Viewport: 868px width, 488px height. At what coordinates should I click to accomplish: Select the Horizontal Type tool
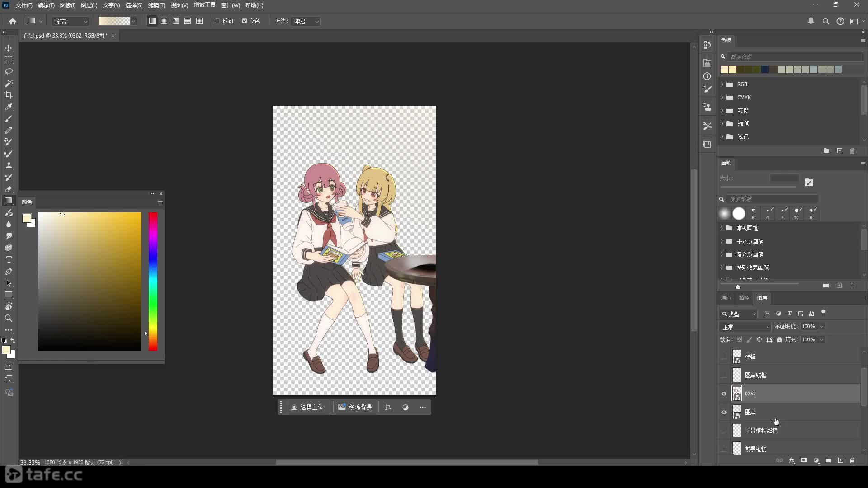(x=9, y=260)
